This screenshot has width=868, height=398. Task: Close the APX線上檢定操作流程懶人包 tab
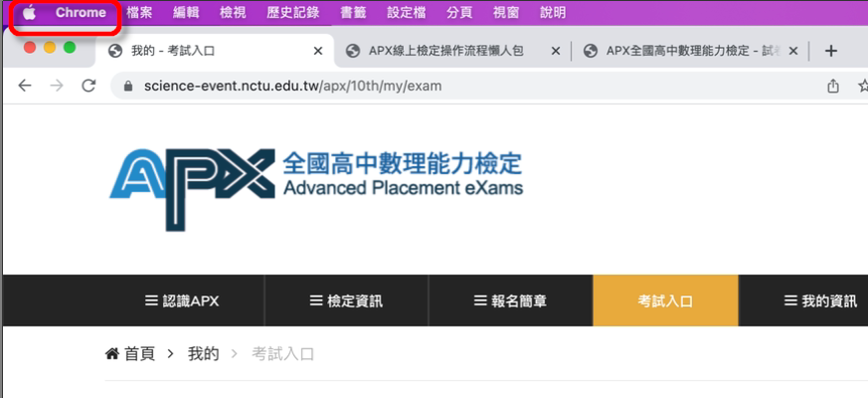tap(556, 51)
